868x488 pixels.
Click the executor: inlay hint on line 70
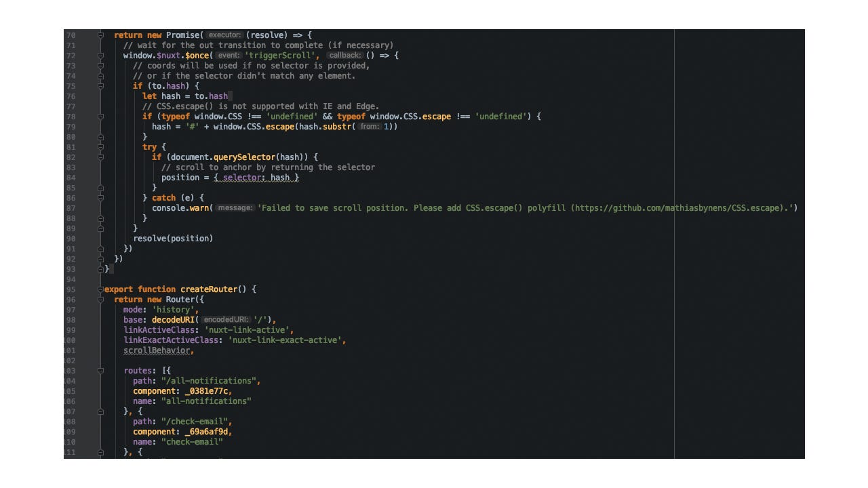[224, 35]
